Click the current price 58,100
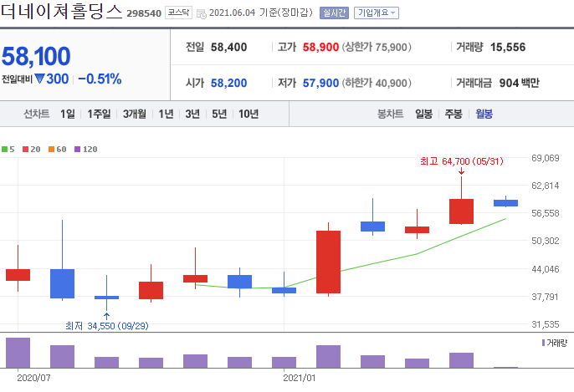This screenshot has height=392, width=574. point(36,56)
